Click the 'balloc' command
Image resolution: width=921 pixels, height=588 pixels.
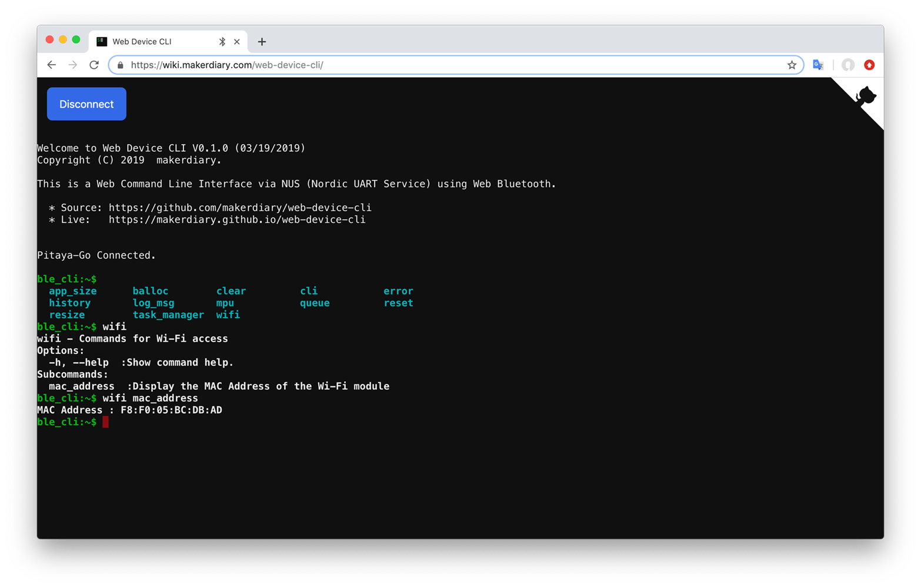click(x=151, y=291)
